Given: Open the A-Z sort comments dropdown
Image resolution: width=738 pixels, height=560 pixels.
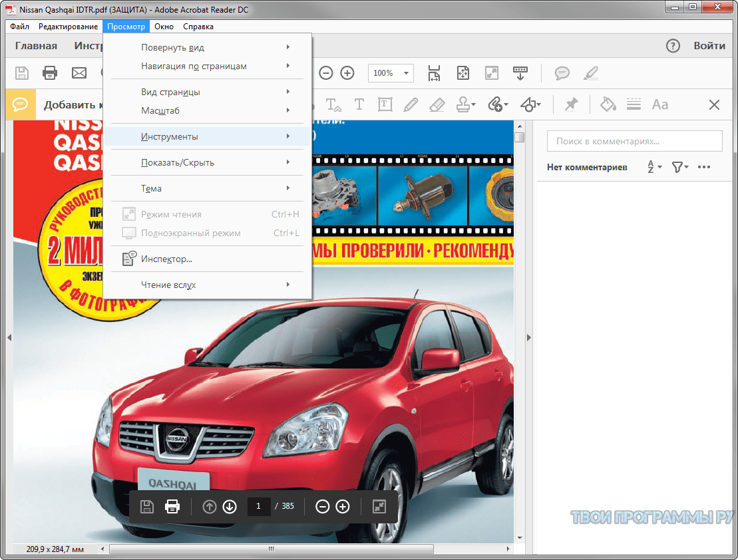Looking at the screenshot, I should click(654, 167).
